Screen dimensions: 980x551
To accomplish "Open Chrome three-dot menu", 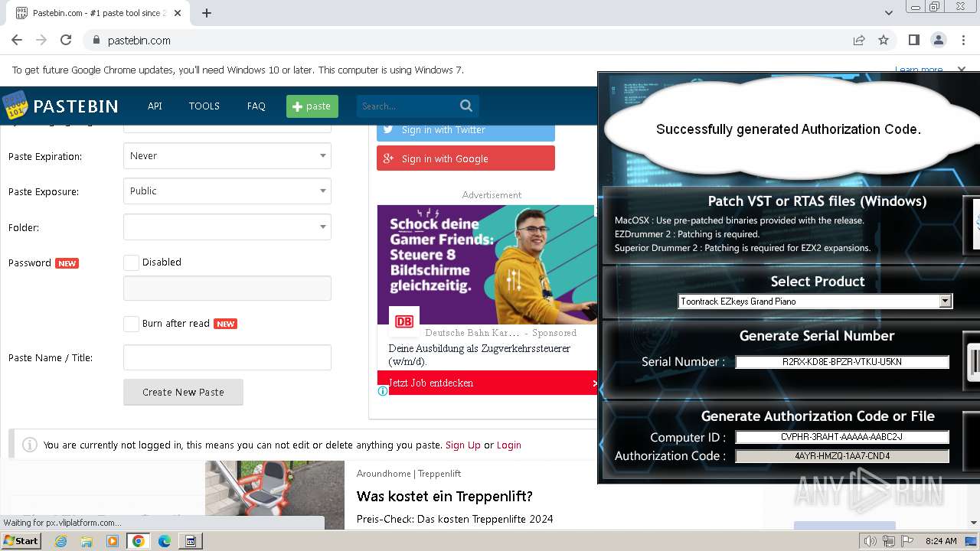I will click(x=962, y=40).
